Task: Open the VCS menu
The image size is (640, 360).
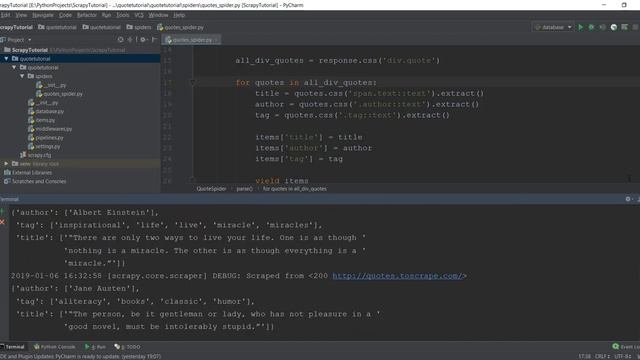Action: (x=139, y=15)
